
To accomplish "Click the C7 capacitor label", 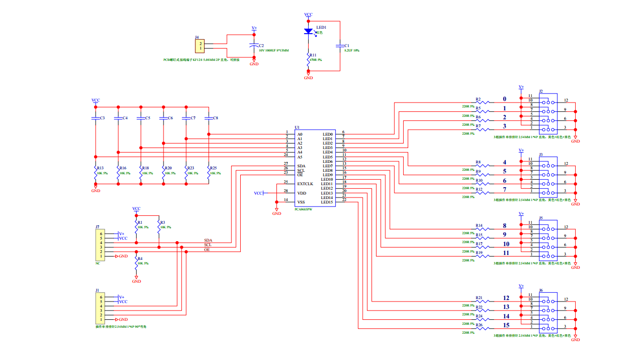I will pyautogui.click(x=193, y=118).
